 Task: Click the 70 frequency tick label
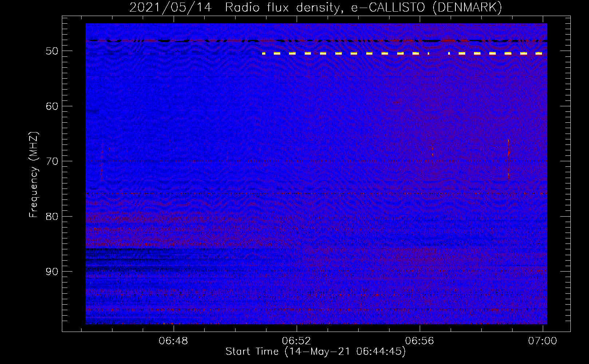pos(52,161)
